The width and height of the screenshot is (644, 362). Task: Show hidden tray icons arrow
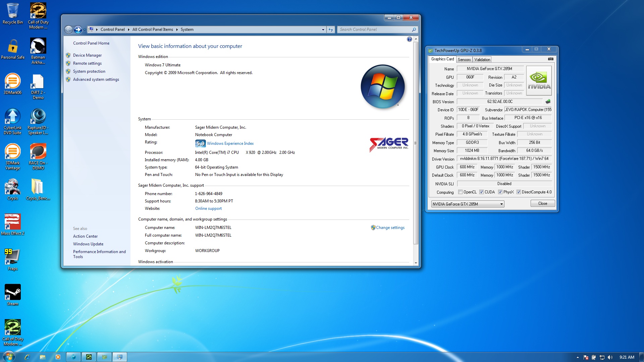578,357
